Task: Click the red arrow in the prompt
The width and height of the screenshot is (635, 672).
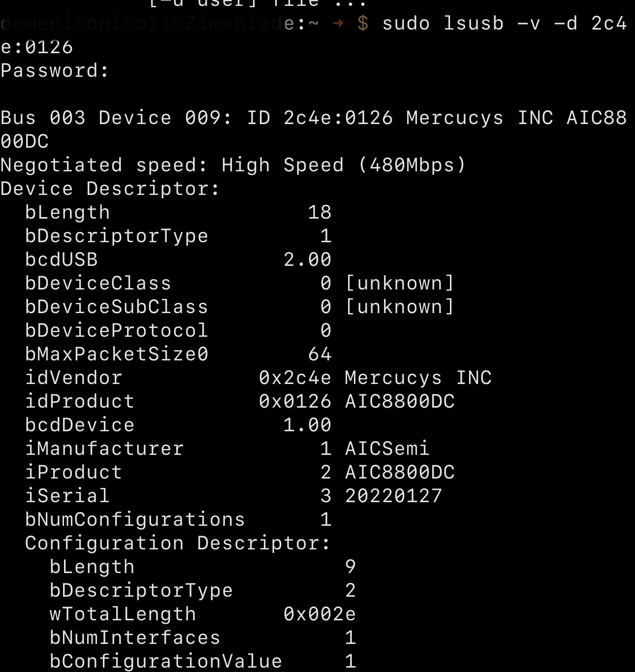Action: 338,24
